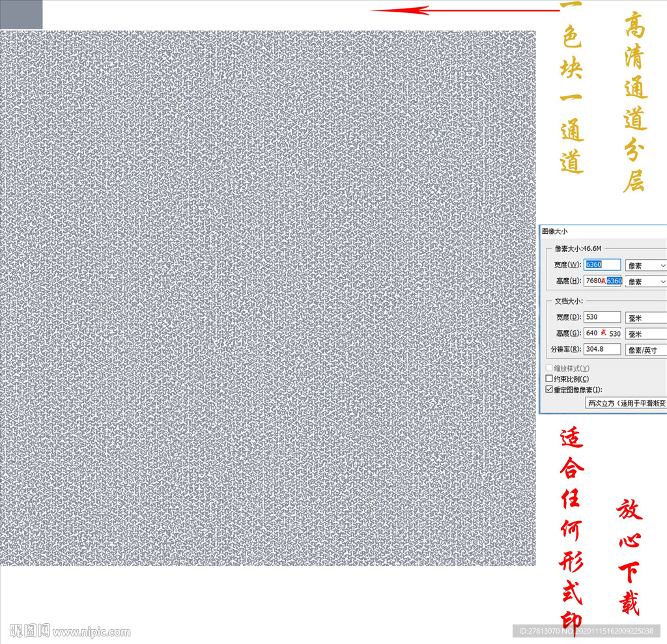This screenshot has height=644, width=667.
Task: Toggle the 缩放样式 checkbox
Action: 548,367
